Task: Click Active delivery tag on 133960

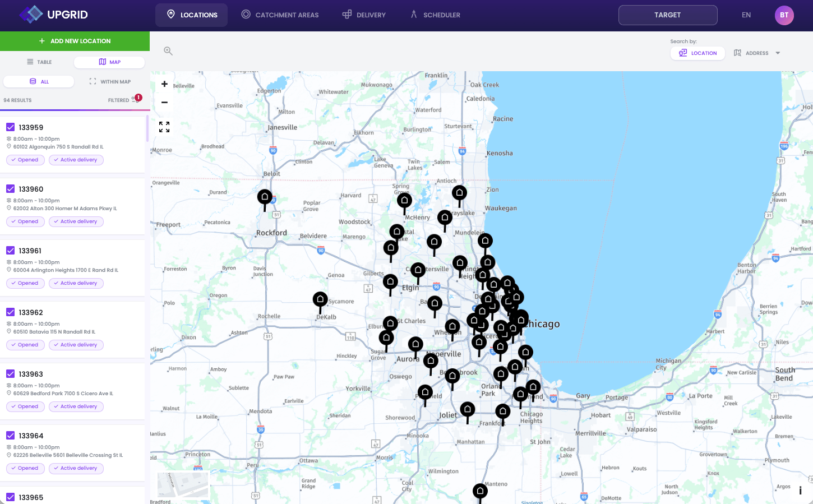Action: tap(76, 221)
